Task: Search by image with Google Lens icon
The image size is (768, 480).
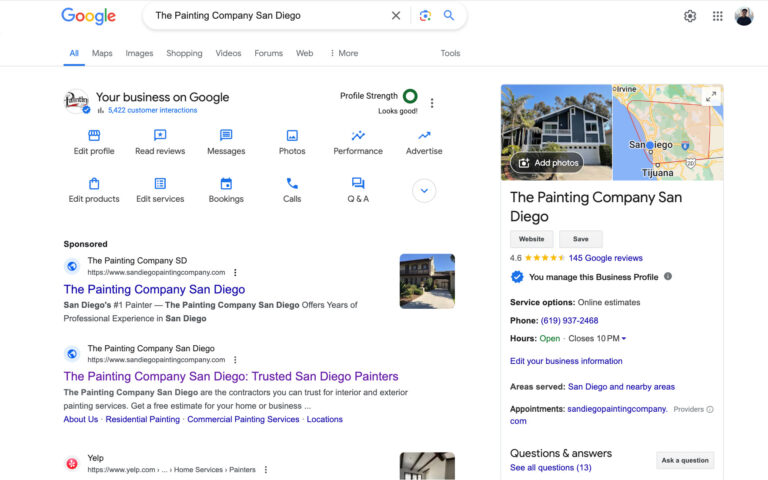Action: 425,16
